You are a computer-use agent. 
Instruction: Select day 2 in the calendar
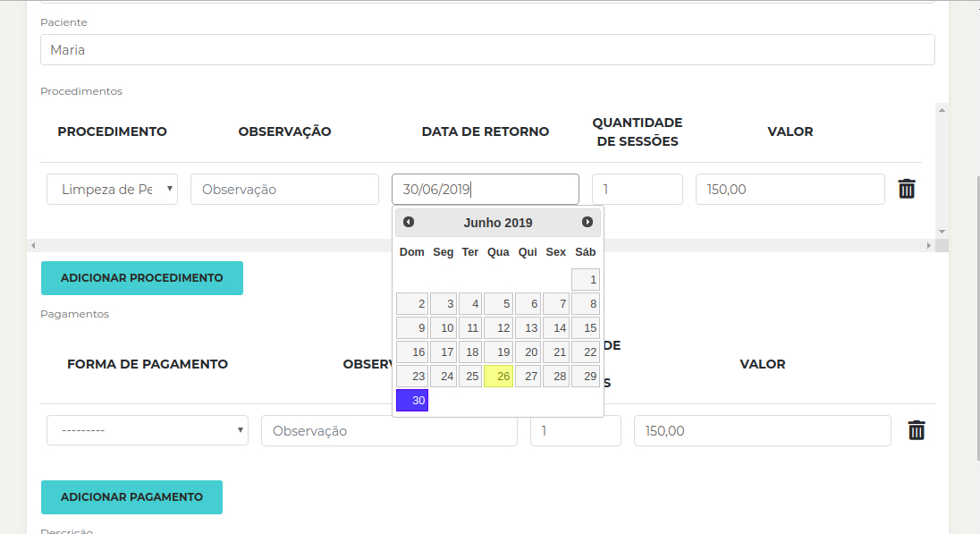pyautogui.click(x=412, y=304)
